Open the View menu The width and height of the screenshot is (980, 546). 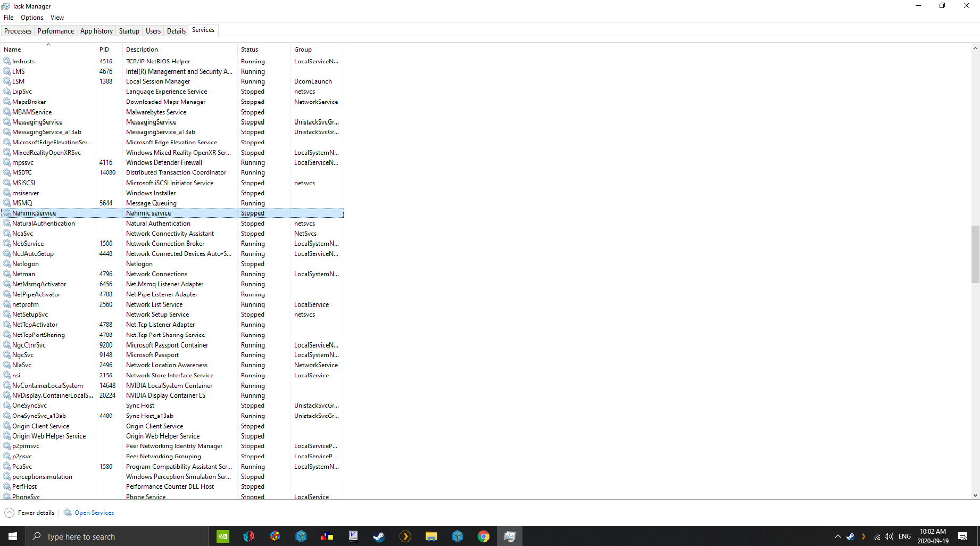tap(57, 18)
